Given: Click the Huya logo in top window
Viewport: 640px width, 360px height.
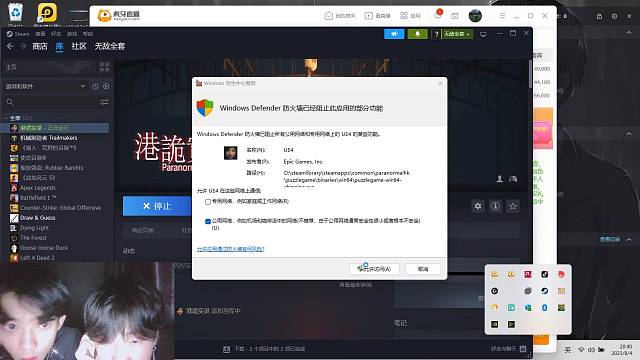Looking at the screenshot, I should tap(118, 16).
